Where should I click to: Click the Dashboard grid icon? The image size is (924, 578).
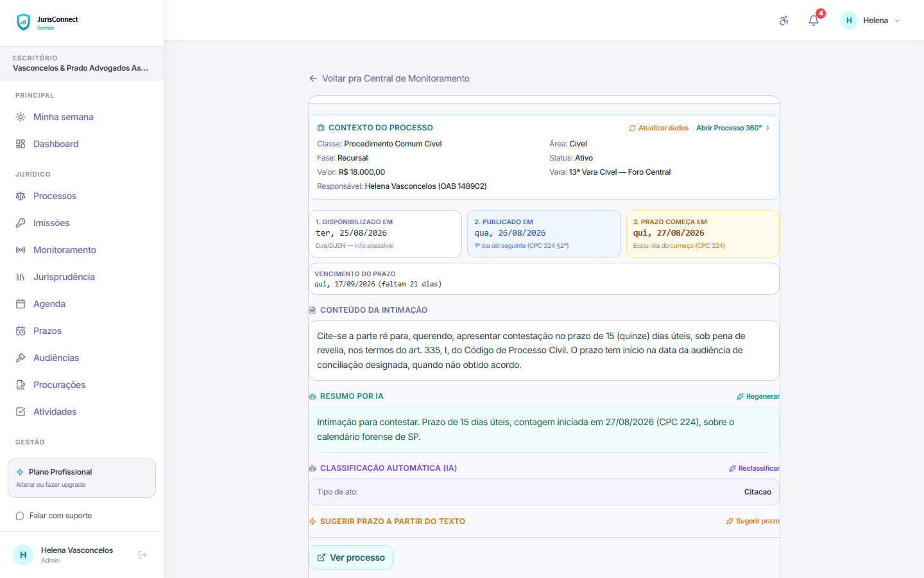click(x=21, y=144)
